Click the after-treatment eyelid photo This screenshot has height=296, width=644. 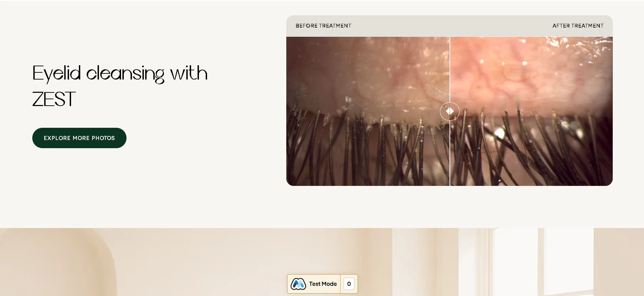(x=531, y=111)
